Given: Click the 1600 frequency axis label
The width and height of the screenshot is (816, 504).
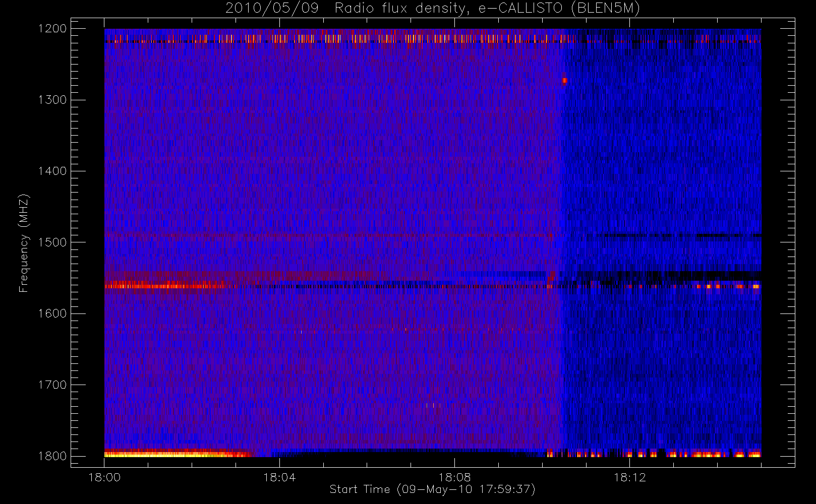Looking at the screenshot, I should pos(52,313).
